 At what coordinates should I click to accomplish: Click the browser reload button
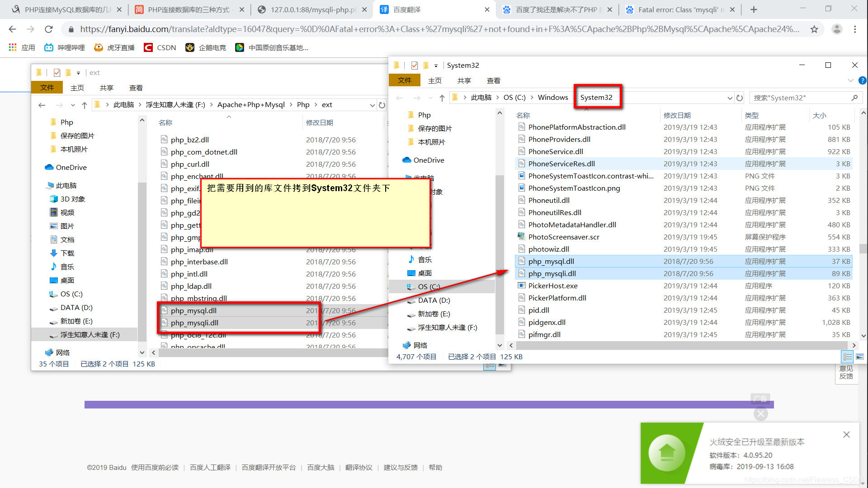click(49, 29)
